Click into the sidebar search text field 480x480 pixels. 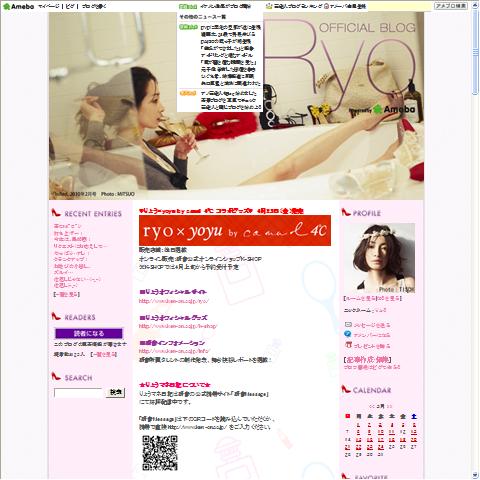[x=79, y=393]
